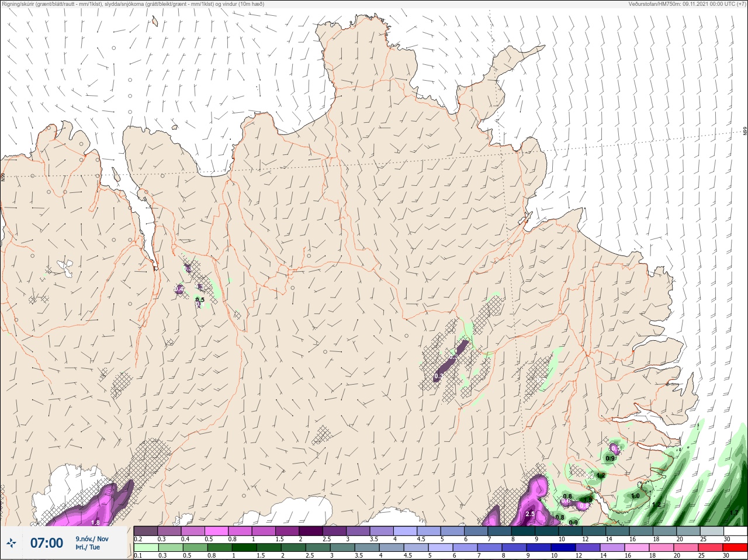748x560 pixels.
Task: Pick the bright red lower-row swatch at 30
Action: coord(735,548)
